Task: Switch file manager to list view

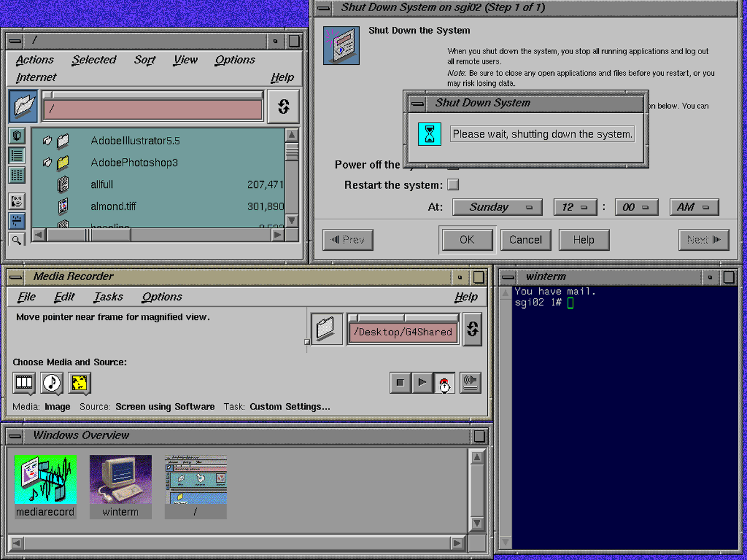Action: coord(17,156)
